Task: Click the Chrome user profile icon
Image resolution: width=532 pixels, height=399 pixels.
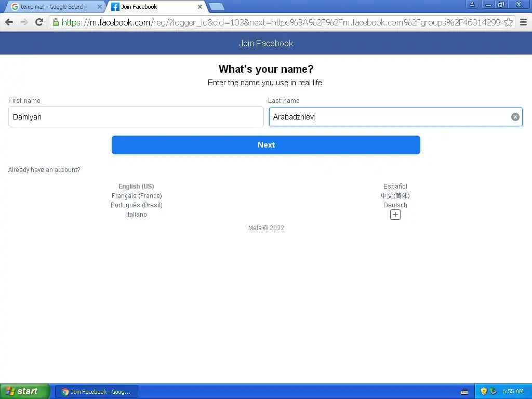Action: (472, 4)
